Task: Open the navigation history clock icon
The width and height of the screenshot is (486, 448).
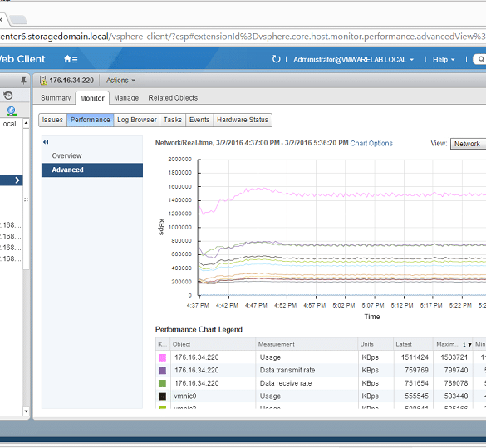Action: pos(8,96)
